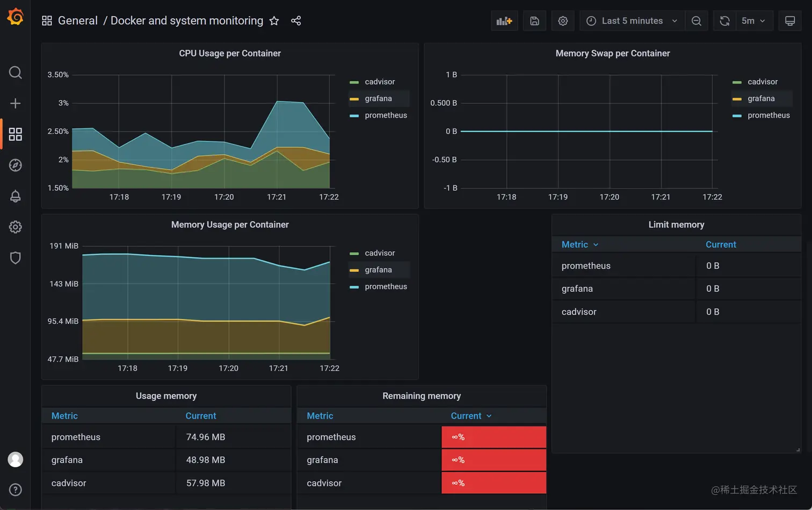Open the search dashboards icon
The width and height of the screenshot is (812, 510).
coord(16,73)
